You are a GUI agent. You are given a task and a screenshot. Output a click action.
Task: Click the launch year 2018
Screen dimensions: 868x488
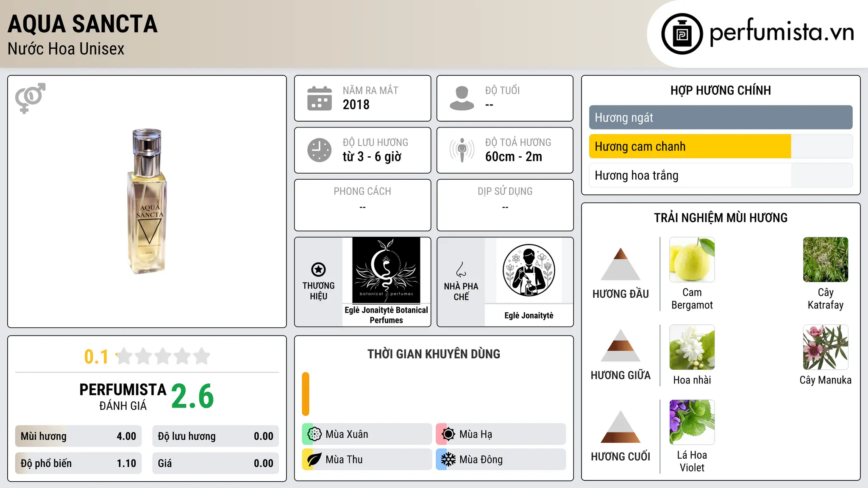click(x=356, y=105)
